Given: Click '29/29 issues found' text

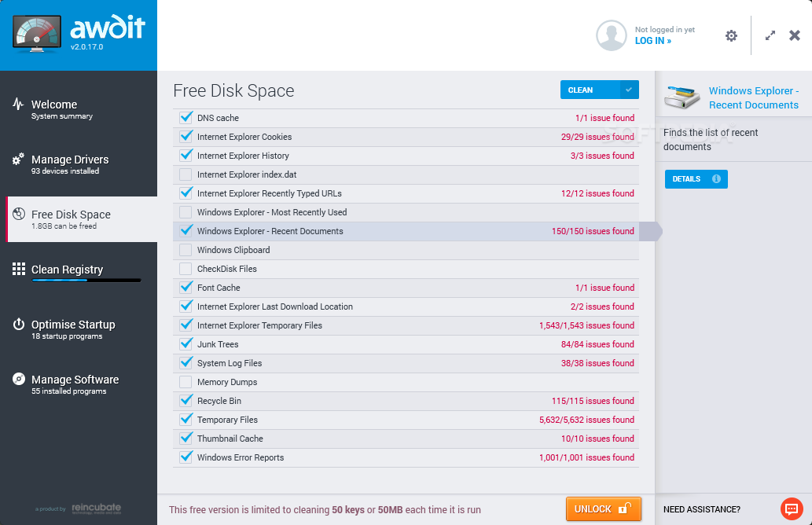Looking at the screenshot, I should pos(597,137).
